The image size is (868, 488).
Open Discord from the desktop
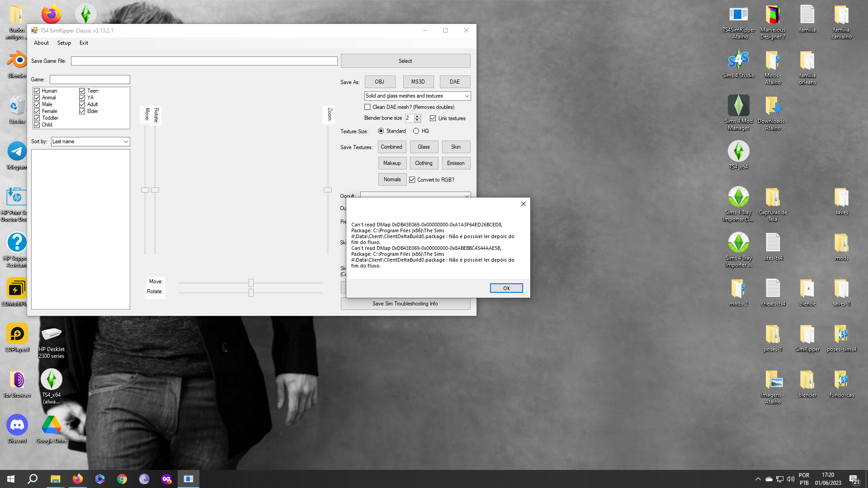(x=17, y=425)
